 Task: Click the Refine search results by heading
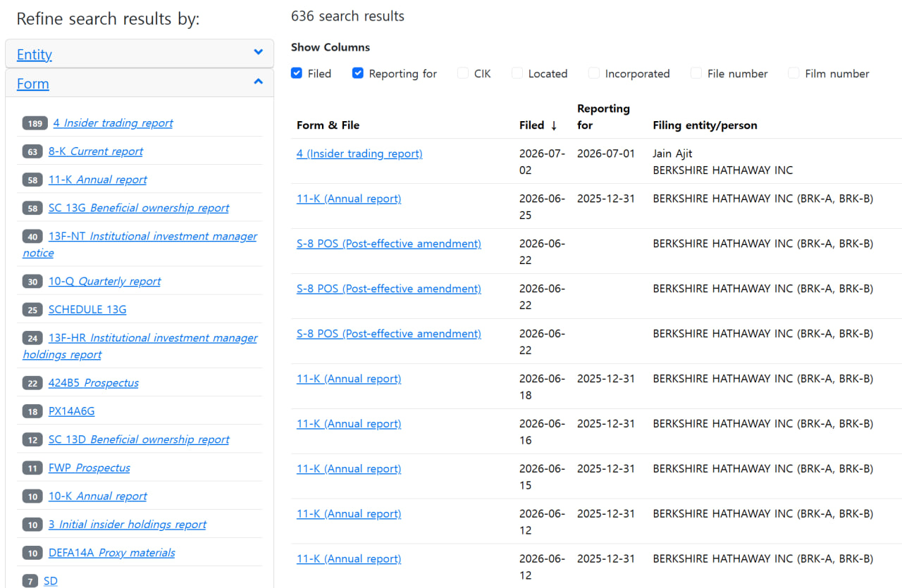pos(108,19)
